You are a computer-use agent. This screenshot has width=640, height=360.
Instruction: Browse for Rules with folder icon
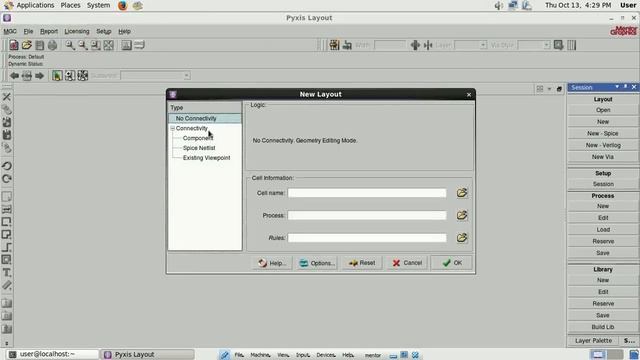pyautogui.click(x=462, y=238)
